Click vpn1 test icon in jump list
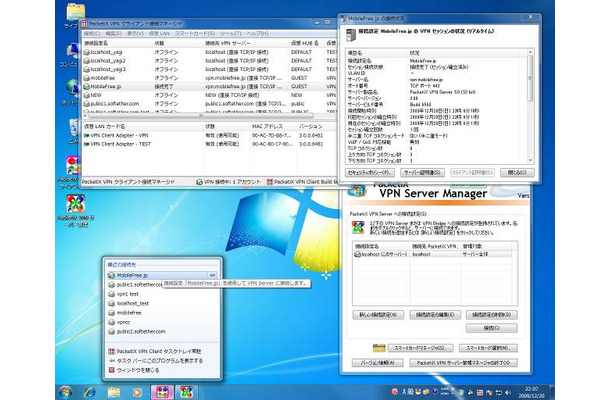Image resolution: width=610 pixels, height=400 pixels. [x=112, y=294]
